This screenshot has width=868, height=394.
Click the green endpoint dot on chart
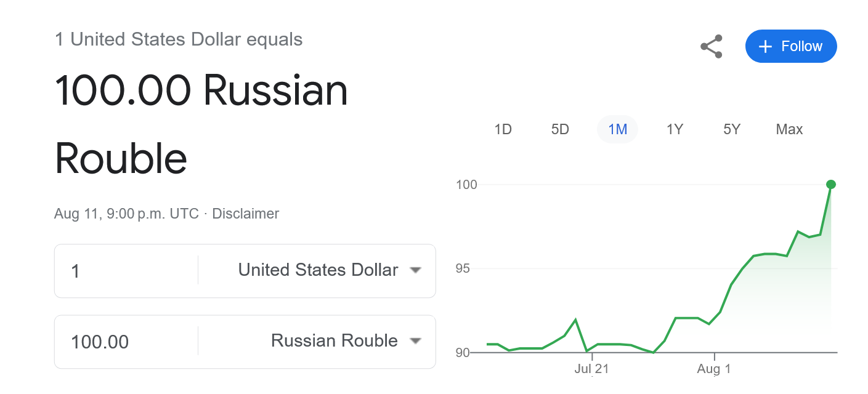(x=830, y=184)
